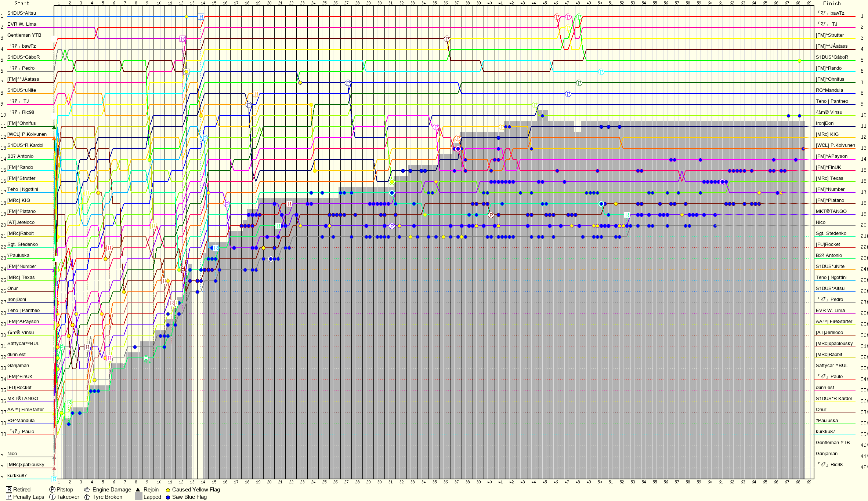Click the Caused Yellow Flag legend dot
Viewport: 868px width, 501px height.
(168, 490)
